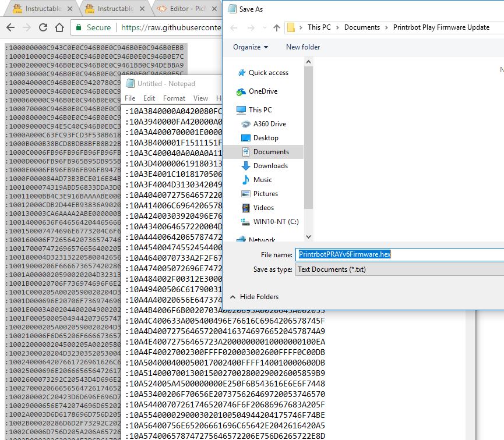Select A360 Drive in navigation pane
This screenshot has width=504, height=440.
click(x=264, y=124)
